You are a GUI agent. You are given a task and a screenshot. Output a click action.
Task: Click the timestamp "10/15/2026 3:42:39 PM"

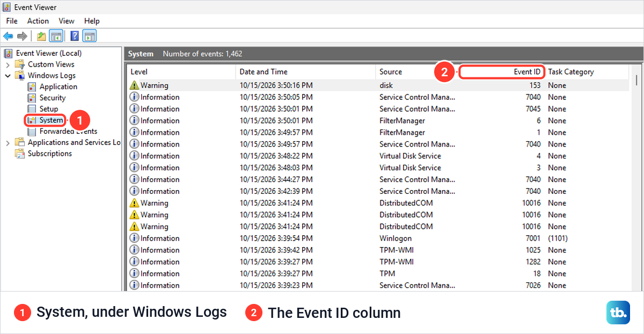[x=276, y=191]
